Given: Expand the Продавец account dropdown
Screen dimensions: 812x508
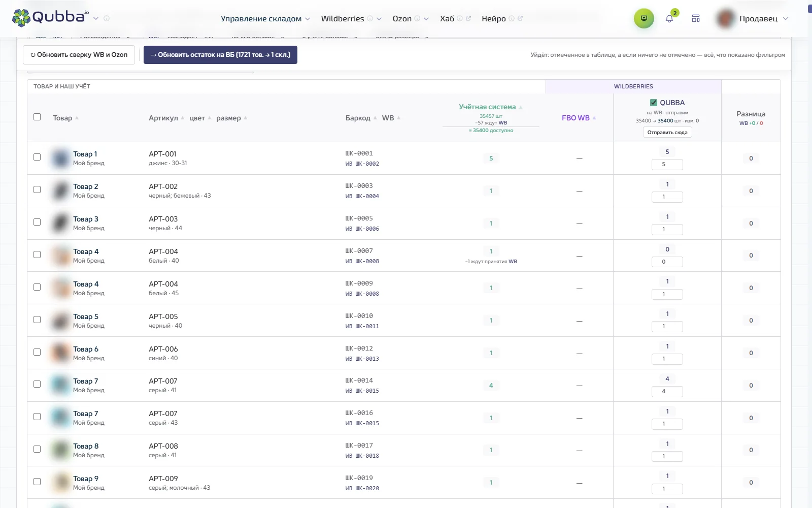Looking at the screenshot, I should 786,18.
